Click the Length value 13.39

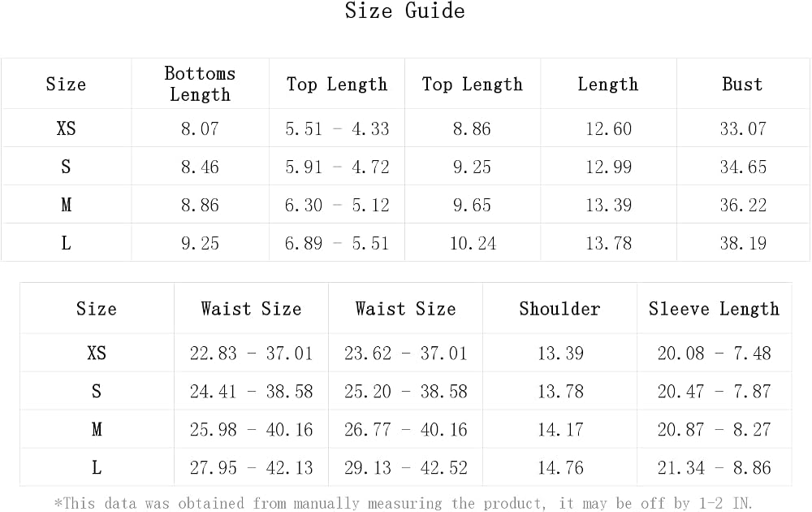[x=608, y=206]
